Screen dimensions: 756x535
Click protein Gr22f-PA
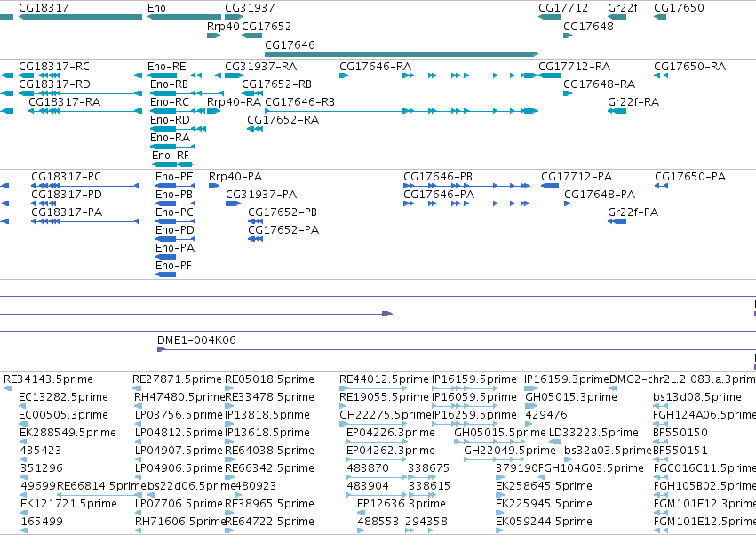(633, 212)
